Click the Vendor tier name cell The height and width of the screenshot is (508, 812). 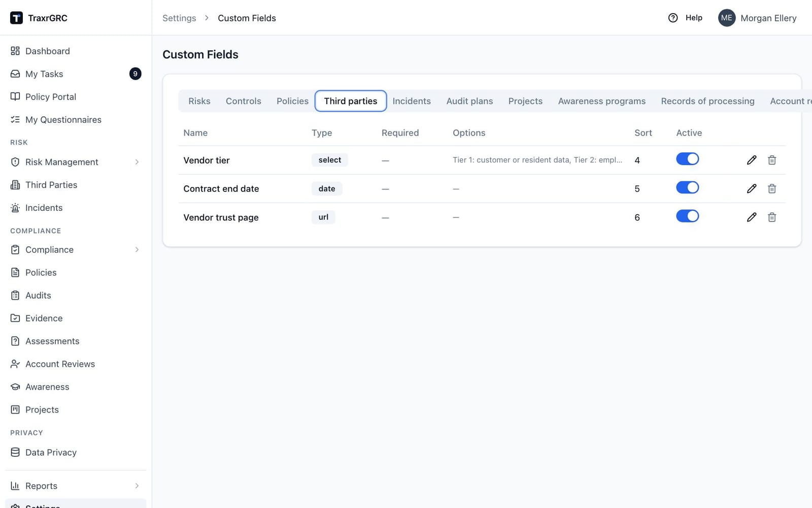point(207,160)
